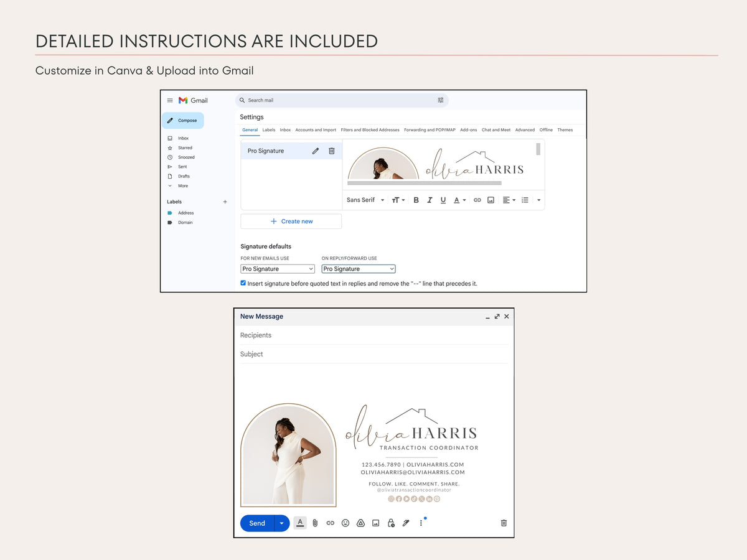Click the Subject field

pos(374,354)
